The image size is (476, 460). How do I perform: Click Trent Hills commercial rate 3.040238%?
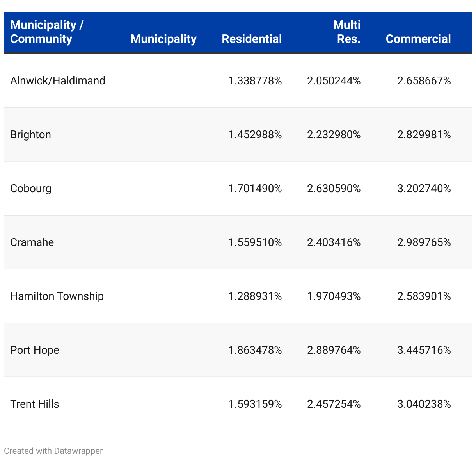(424, 404)
